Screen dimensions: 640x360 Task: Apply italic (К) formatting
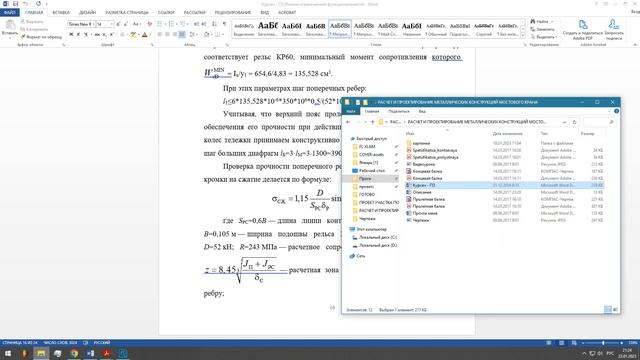tap(78, 35)
